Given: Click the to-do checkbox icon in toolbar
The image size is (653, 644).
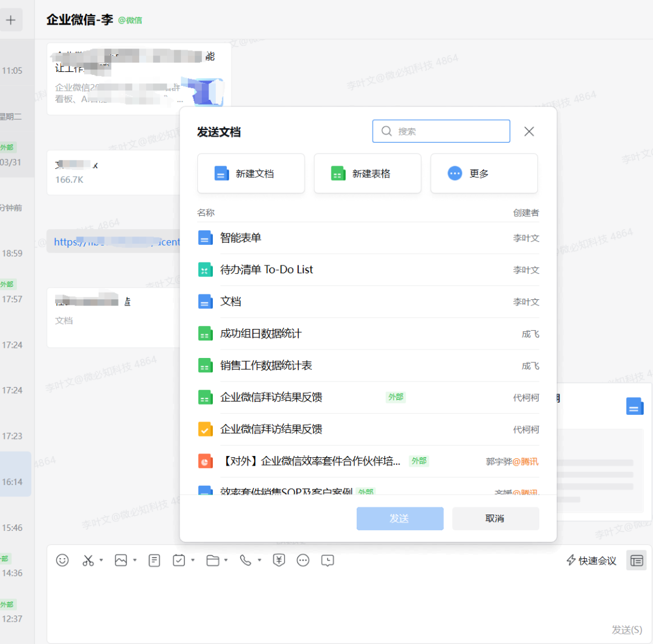Looking at the screenshot, I should (x=179, y=561).
